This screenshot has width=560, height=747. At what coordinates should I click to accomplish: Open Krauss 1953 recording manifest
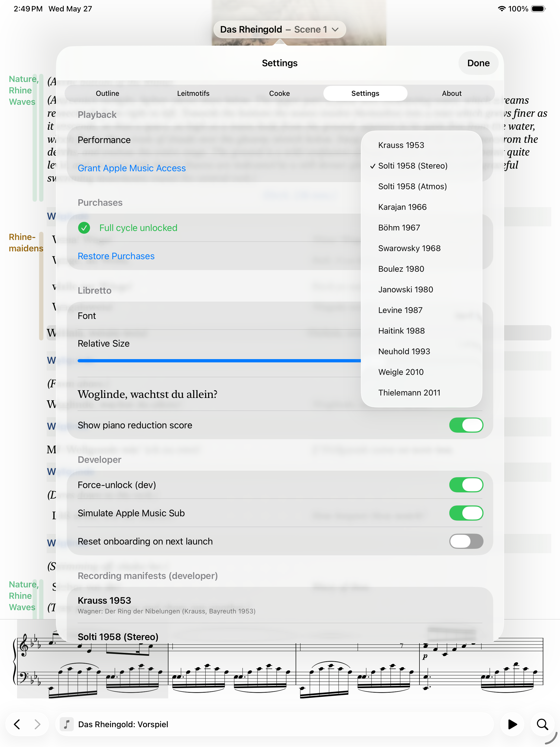pyautogui.click(x=280, y=605)
